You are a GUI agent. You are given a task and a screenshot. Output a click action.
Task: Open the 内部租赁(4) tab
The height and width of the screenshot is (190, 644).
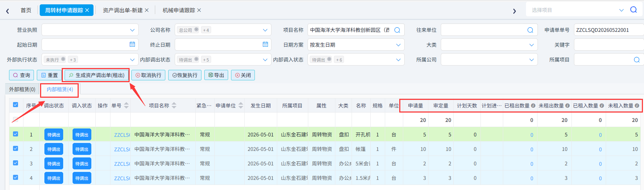click(60, 89)
